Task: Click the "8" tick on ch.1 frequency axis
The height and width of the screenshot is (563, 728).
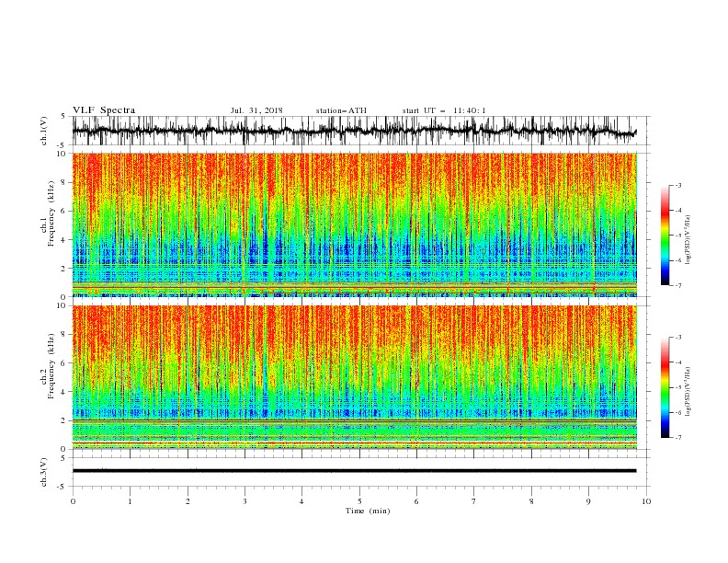Action: (x=65, y=182)
